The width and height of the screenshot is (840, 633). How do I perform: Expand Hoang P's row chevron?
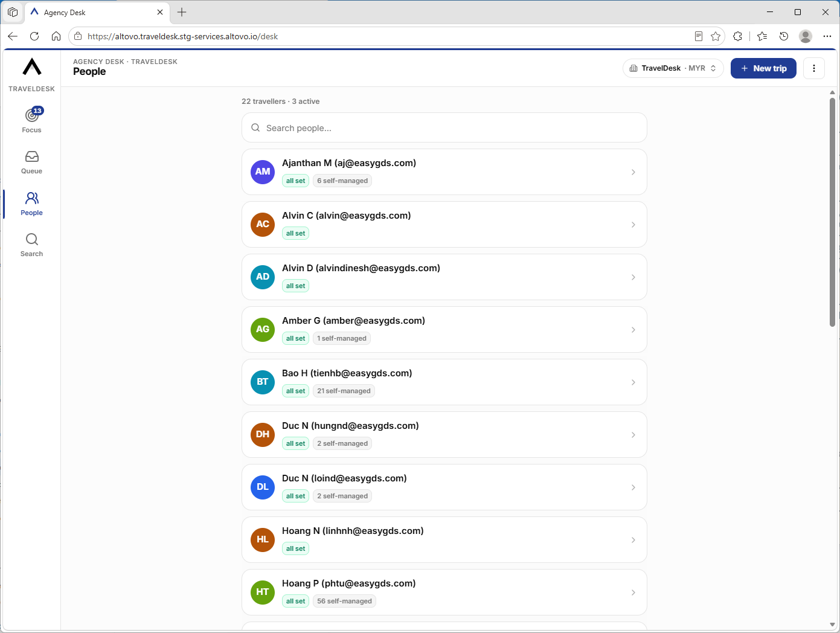coord(633,593)
